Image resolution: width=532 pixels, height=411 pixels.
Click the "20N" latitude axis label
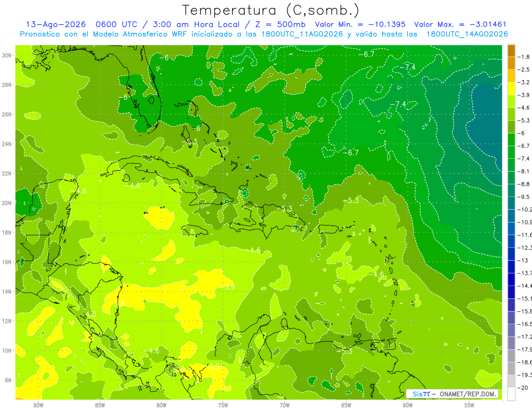point(7,203)
